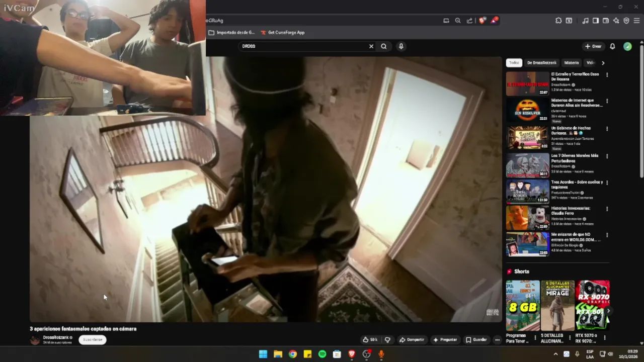Open the browser hamburger main menu
644x362 pixels.
click(637, 21)
